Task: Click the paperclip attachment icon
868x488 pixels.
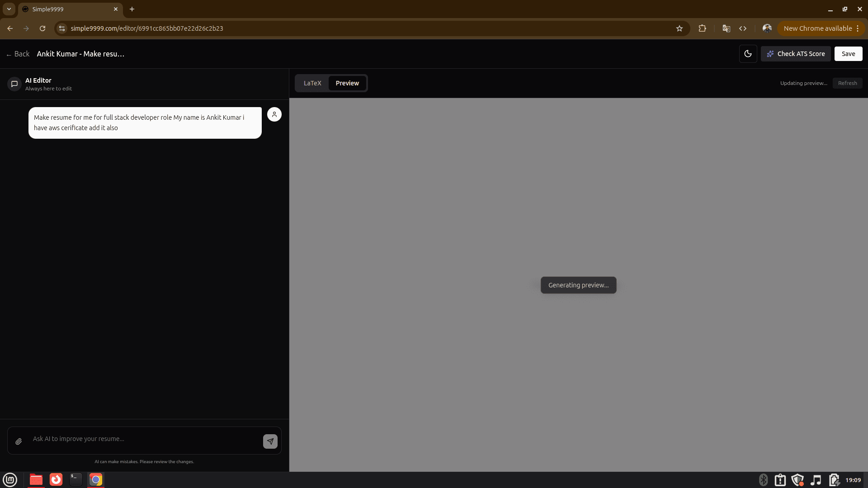Action: pyautogui.click(x=19, y=441)
